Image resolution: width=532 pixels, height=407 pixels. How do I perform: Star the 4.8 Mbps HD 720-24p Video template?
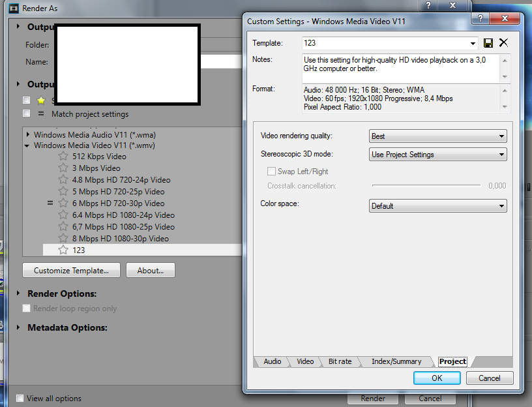[63, 179]
